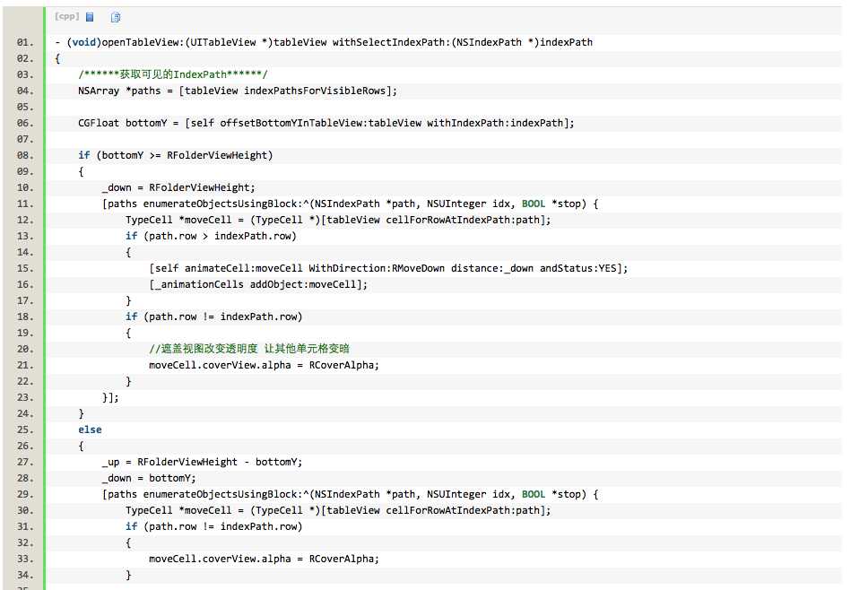
Task: Select line number 01.
Action: pyautogui.click(x=24, y=43)
